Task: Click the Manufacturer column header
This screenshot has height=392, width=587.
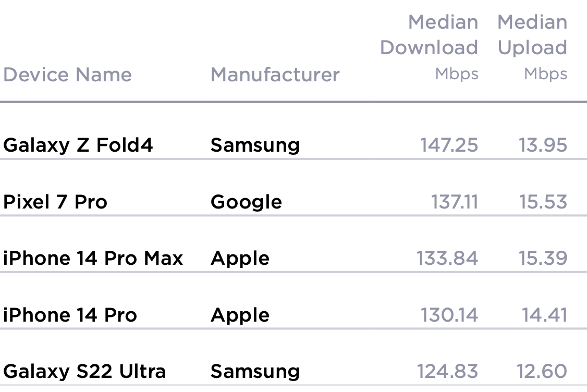Action: [275, 75]
